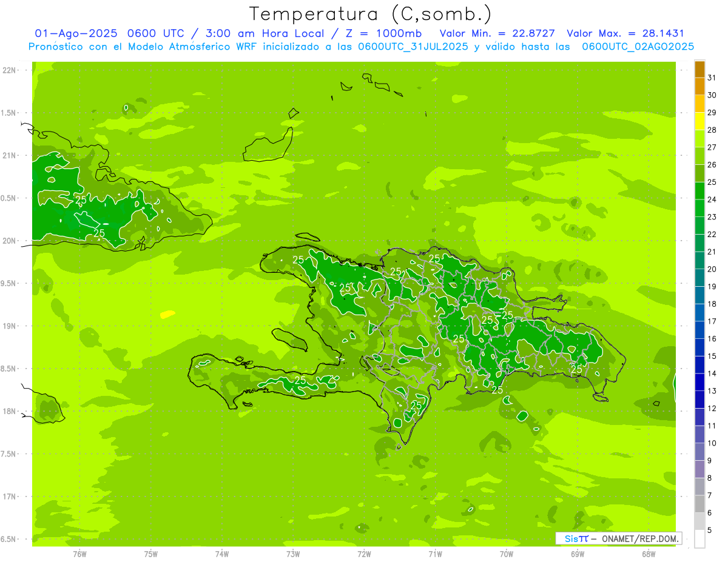Screen dimensions: 728x562
Task: Pick the blue swatch between 15 and 16
Action: pyautogui.click(x=699, y=348)
